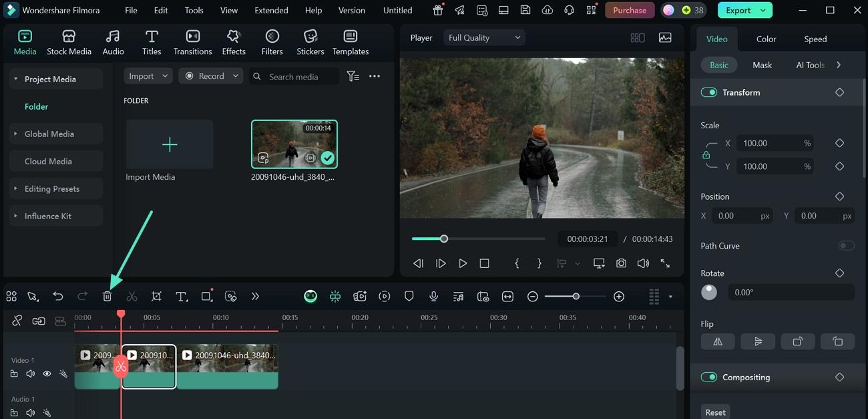The width and height of the screenshot is (868, 419).
Task: Open the Full Quality player dropdown
Action: point(484,37)
